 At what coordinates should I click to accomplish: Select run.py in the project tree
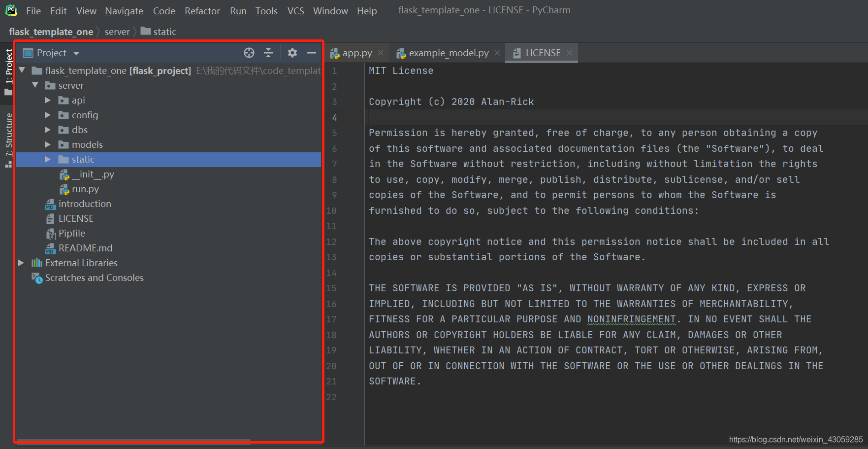tap(85, 189)
